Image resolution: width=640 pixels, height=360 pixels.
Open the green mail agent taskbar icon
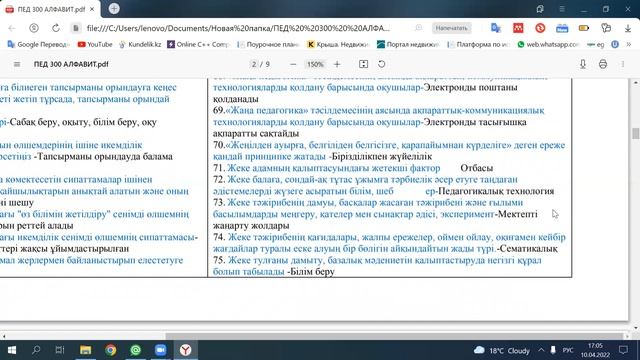point(136,350)
